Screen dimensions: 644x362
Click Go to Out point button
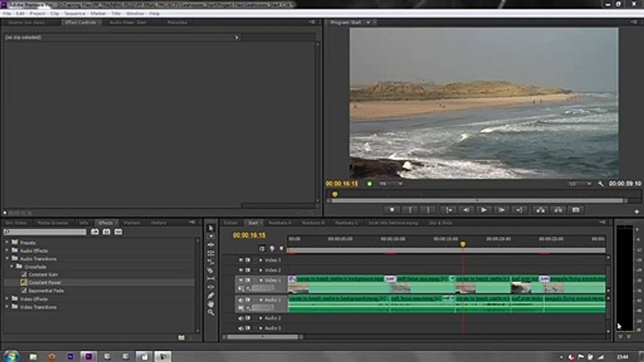(520, 210)
